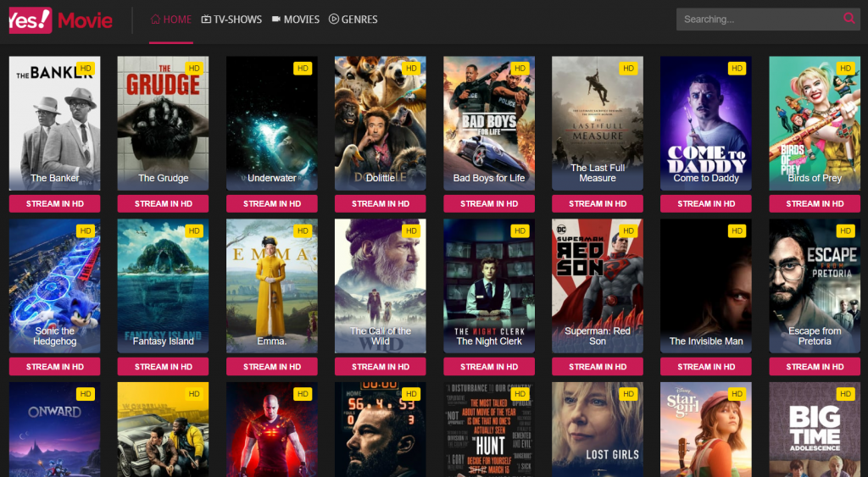Open Superman: Red Son poster
The width and height of the screenshot is (868, 477).
point(598,286)
